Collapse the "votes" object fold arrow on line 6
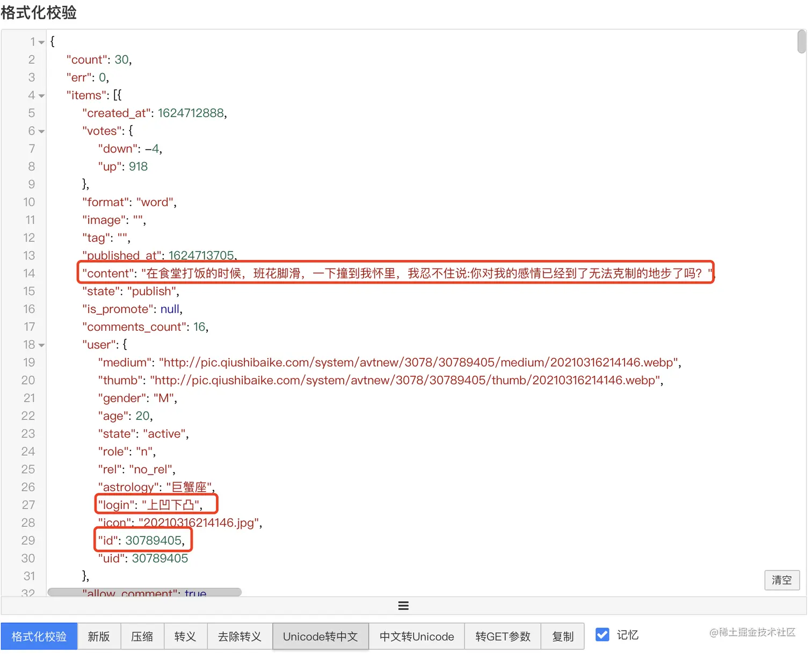Image resolution: width=812 pixels, height=654 pixels. pyautogui.click(x=41, y=132)
